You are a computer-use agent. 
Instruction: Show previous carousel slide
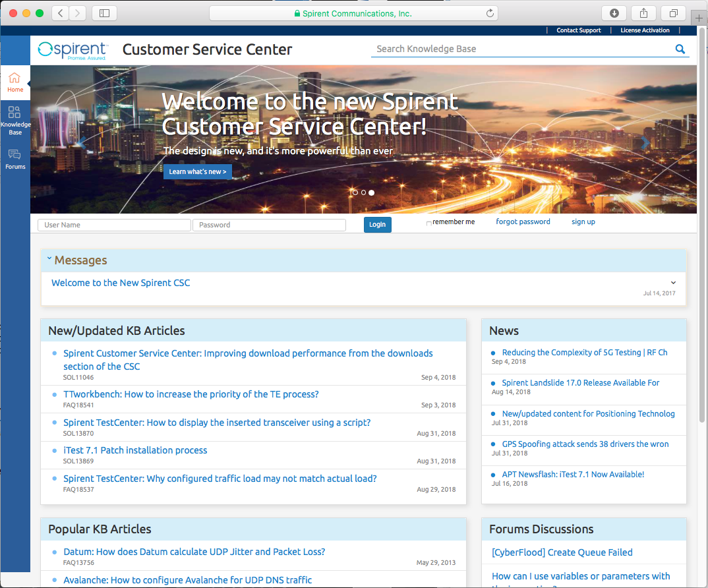[x=82, y=142]
